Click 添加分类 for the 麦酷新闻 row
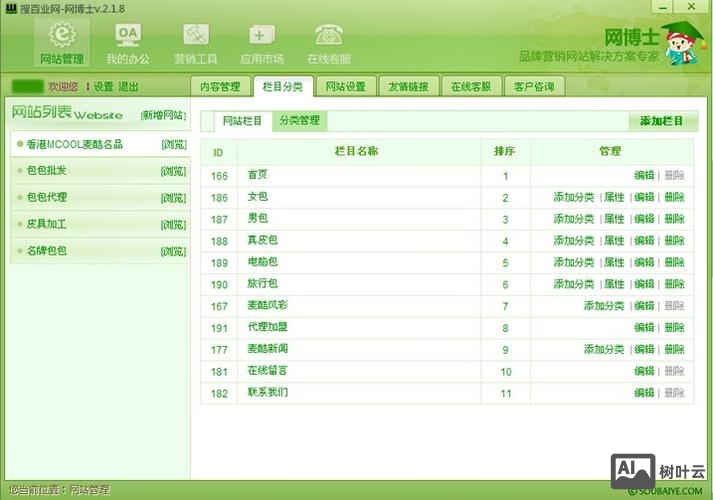Viewport: 713px width, 500px height. pos(604,350)
